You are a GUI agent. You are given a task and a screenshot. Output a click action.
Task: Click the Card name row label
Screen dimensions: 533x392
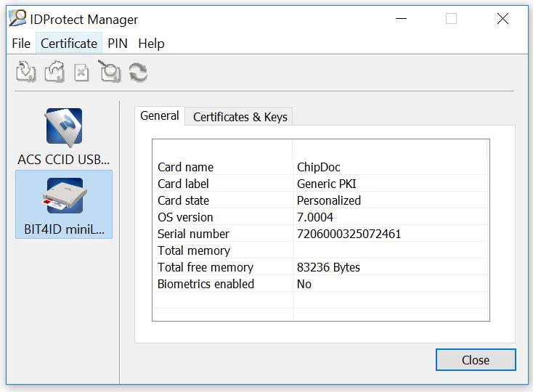[x=186, y=167]
